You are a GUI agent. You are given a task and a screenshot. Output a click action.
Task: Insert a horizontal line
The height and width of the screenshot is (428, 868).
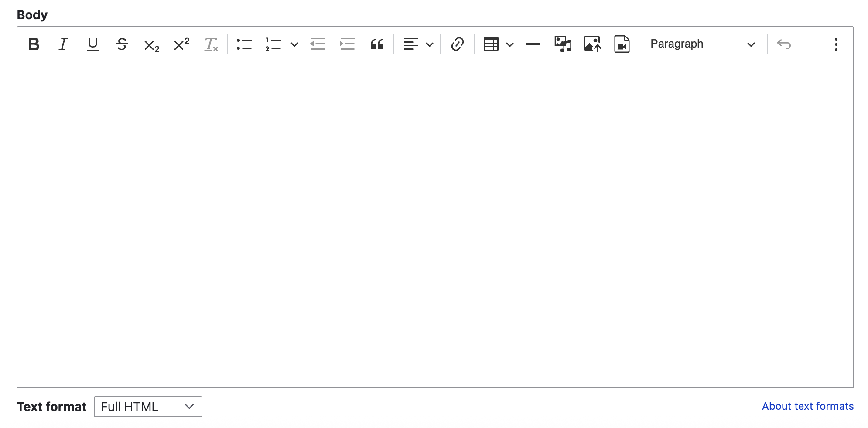(x=533, y=44)
